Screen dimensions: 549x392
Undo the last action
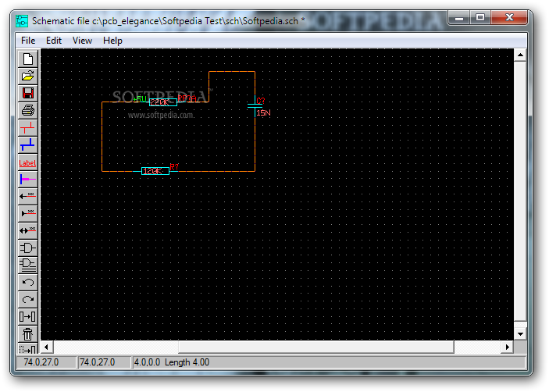27,282
